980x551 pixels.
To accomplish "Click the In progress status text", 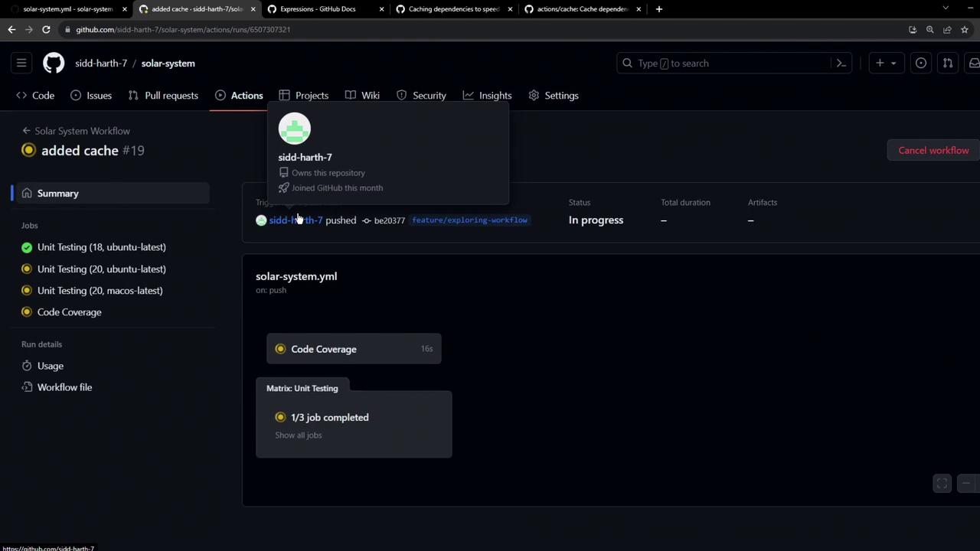I will 596,220.
